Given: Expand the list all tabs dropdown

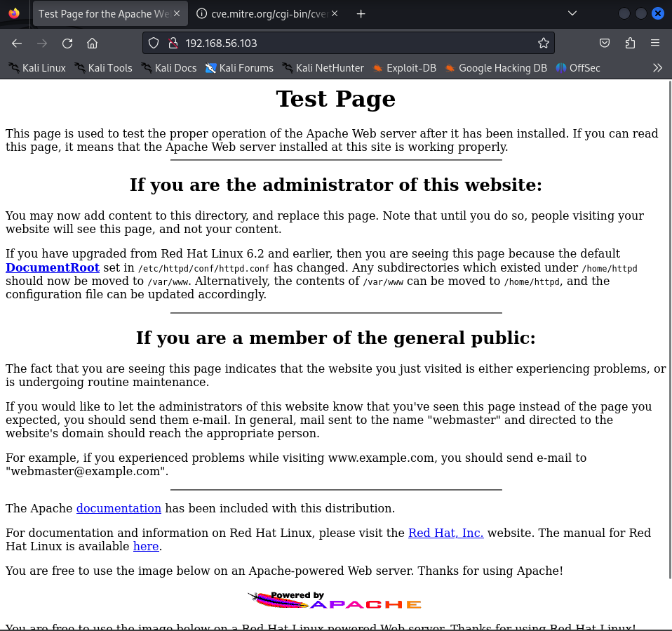Looking at the screenshot, I should tap(572, 13).
